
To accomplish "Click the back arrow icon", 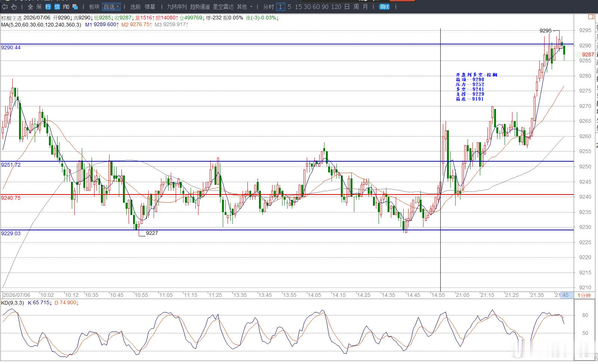I will point(5,7).
